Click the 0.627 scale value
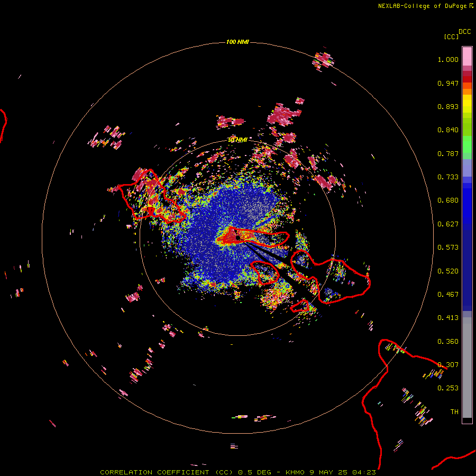The image size is (476, 476). [x=448, y=224]
